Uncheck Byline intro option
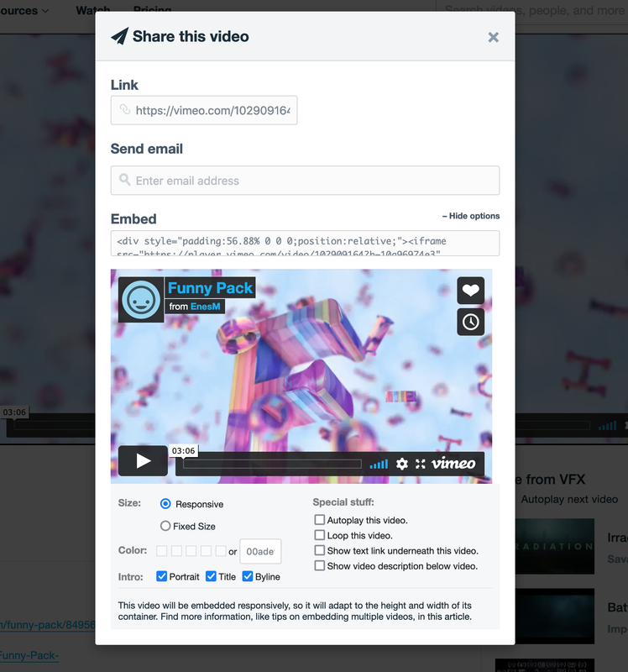Screen dimensions: 628x672 pos(248,576)
